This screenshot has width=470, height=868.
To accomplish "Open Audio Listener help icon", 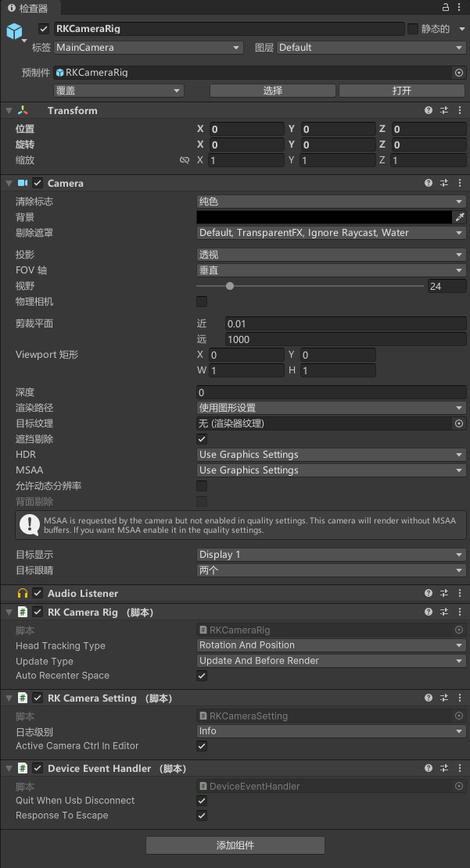I will tap(429, 593).
